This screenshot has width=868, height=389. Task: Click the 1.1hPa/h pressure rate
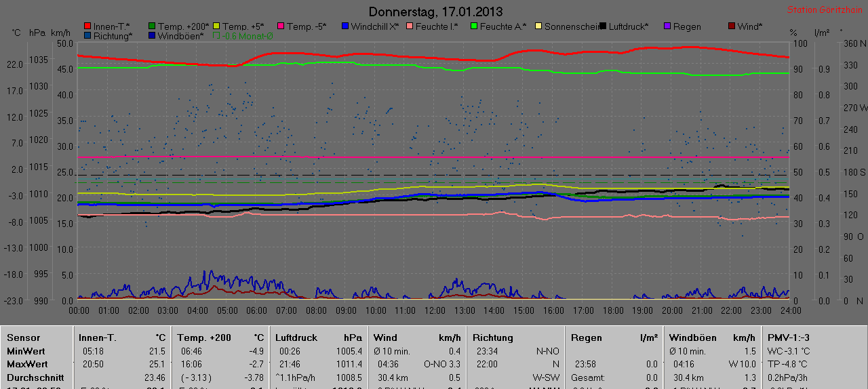click(x=297, y=377)
